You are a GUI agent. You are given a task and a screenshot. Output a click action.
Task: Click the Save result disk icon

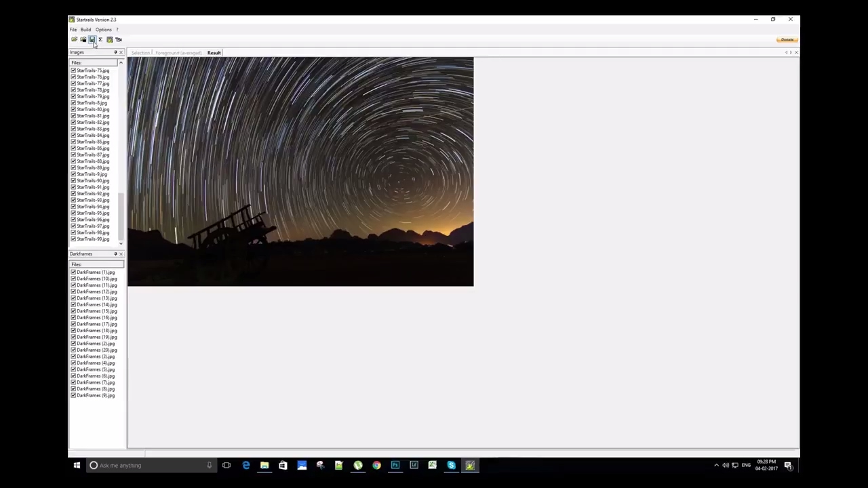click(x=92, y=39)
